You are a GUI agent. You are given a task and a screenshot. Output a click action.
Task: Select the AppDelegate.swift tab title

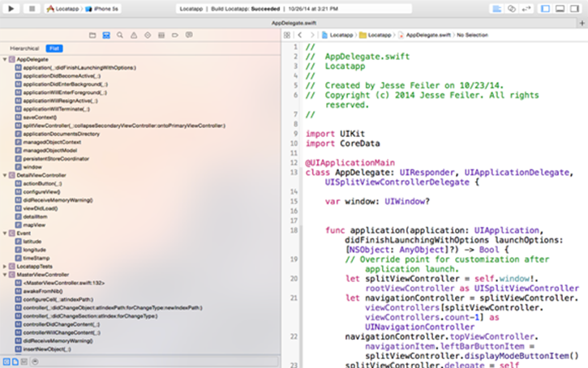pyautogui.click(x=294, y=24)
